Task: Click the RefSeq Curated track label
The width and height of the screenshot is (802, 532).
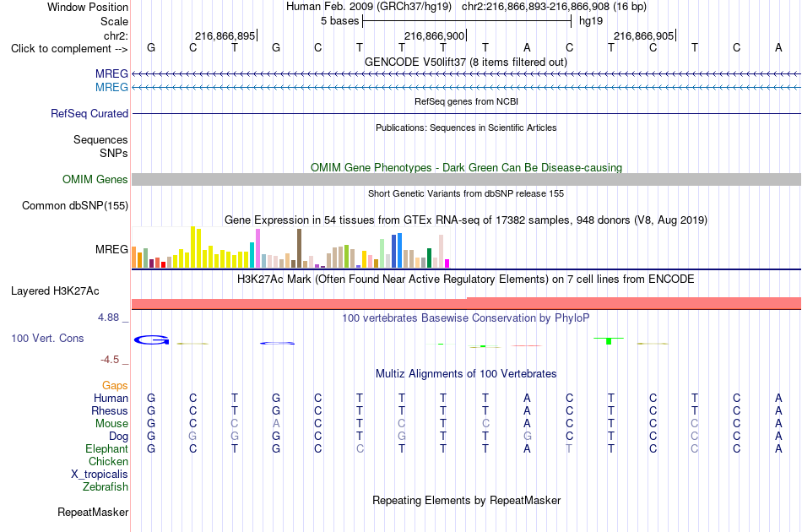Action: point(89,113)
